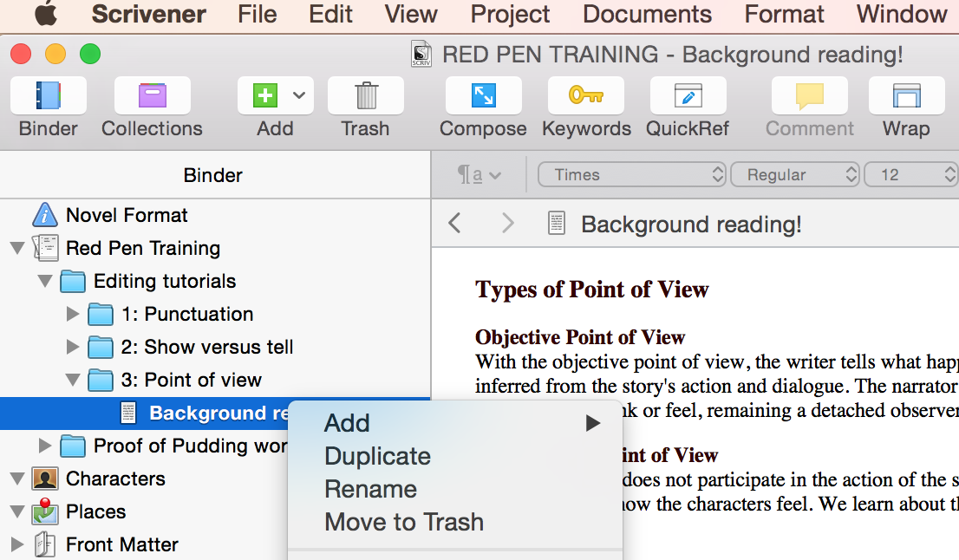
Task: Collapse the Characters folder triangle
Action: pos(16,479)
